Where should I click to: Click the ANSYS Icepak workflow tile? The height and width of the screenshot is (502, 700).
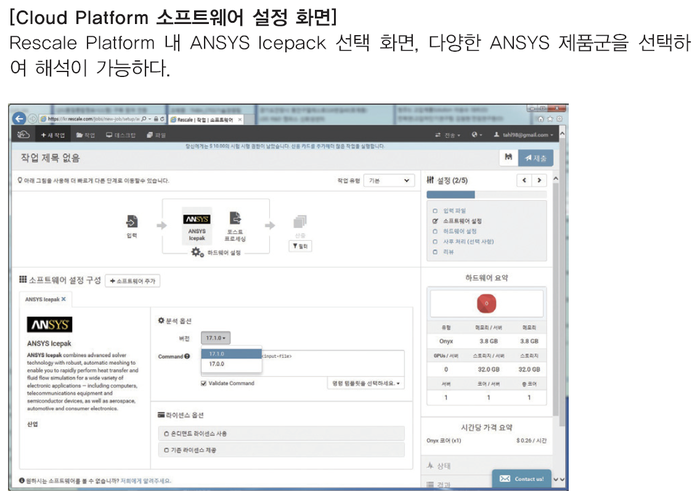197,226
